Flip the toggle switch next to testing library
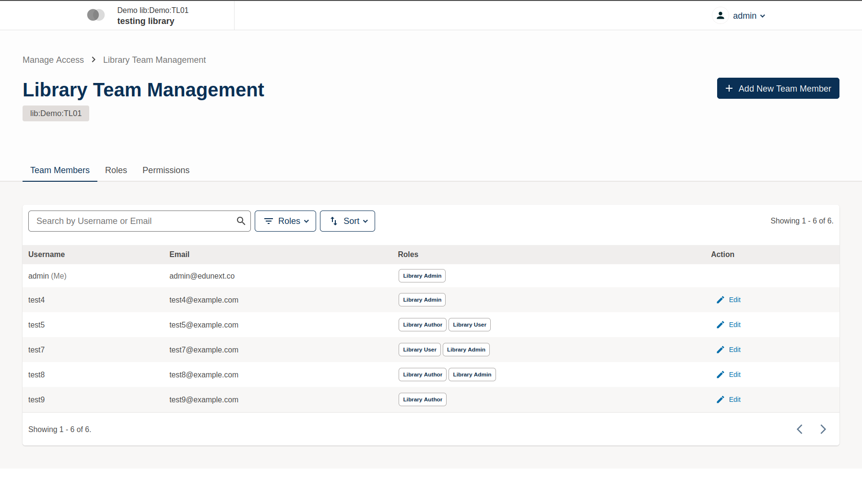 click(95, 15)
